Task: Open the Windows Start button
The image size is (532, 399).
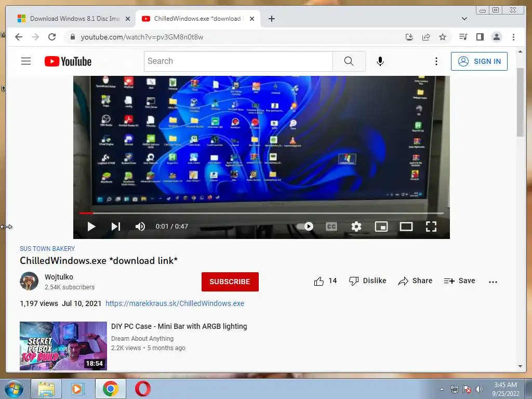Action: [14, 389]
